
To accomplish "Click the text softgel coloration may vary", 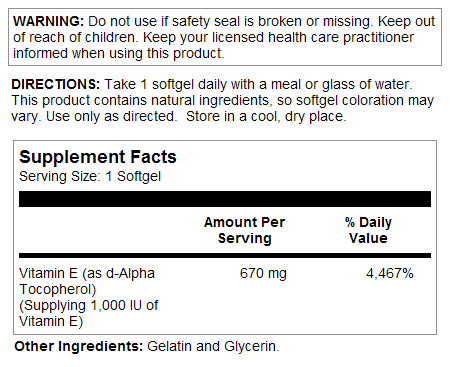I will [223, 108].
